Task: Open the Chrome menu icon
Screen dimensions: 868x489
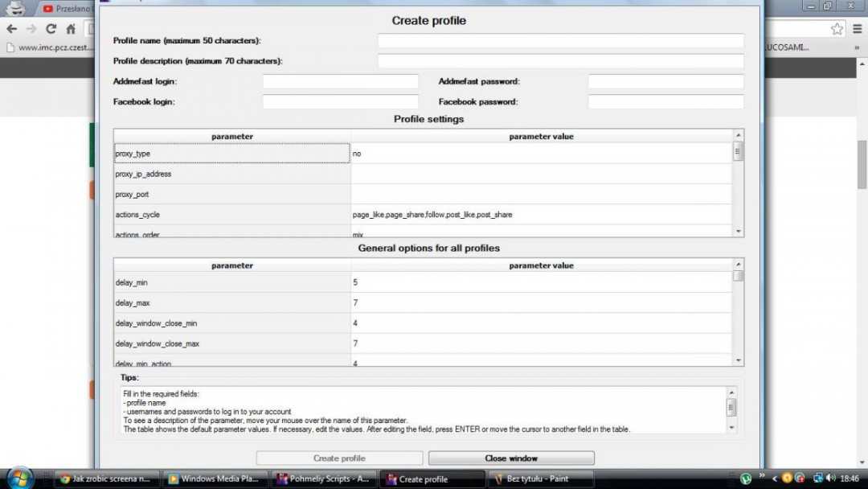Action: click(x=858, y=29)
